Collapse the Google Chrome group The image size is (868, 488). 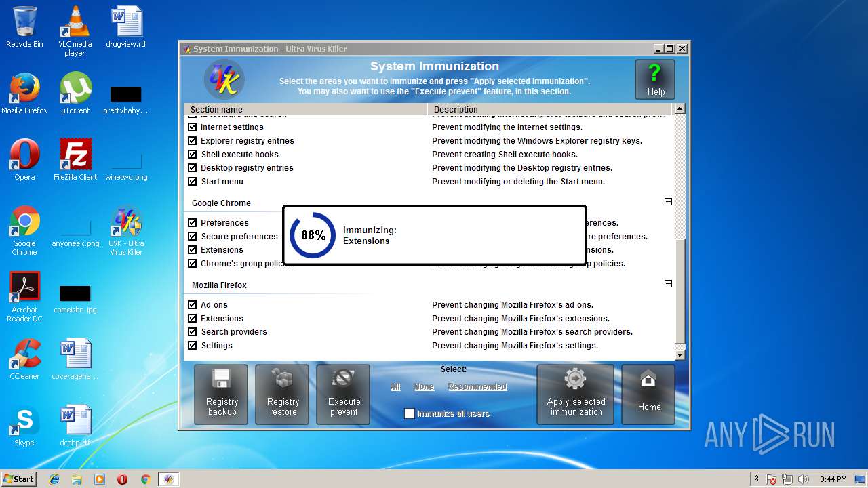[668, 202]
